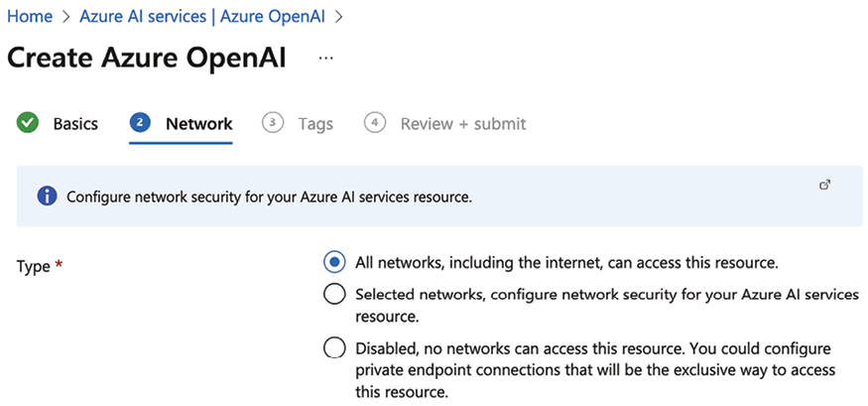The height and width of the screenshot is (406, 868).
Task: Open the external link icon in info banner
Action: pyautogui.click(x=824, y=185)
